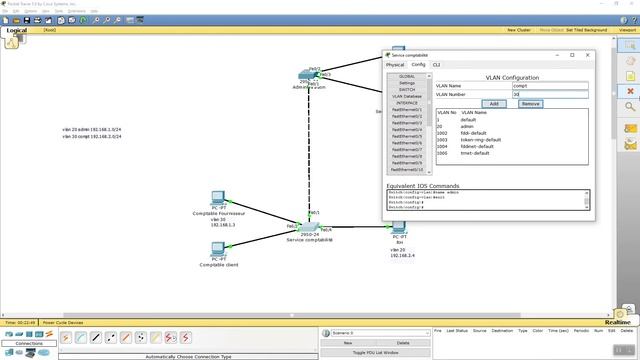Choose the Select tool in right sidebar
640x360 pixels.
(630, 45)
